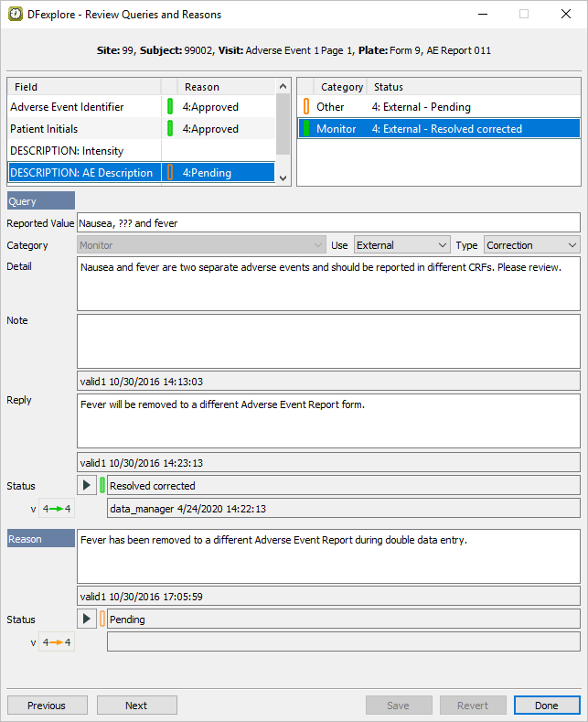The width and height of the screenshot is (588, 722).
Task: Select the DESCRIPTION: Intensity field row
Action: [84, 151]
